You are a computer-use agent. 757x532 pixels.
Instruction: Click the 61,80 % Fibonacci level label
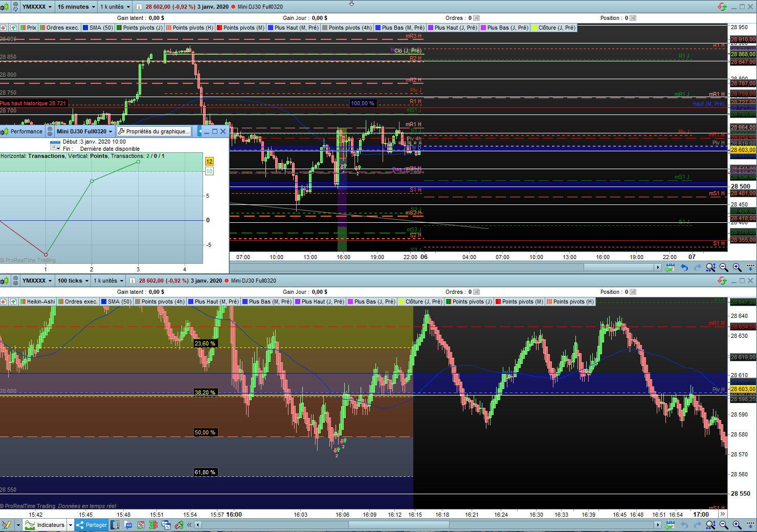coord(205,473)
